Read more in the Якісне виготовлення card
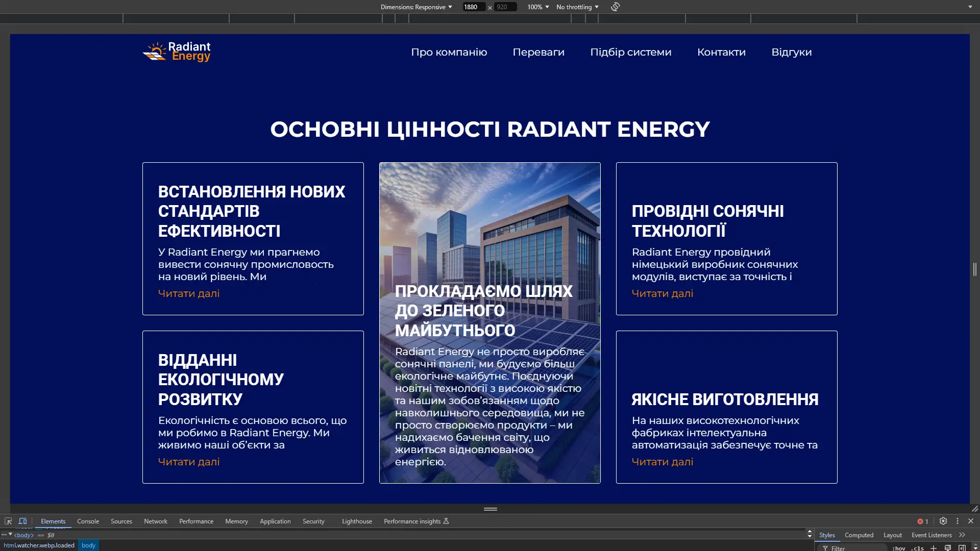This screenshot has height=551, width=980. tap(663, 462)
